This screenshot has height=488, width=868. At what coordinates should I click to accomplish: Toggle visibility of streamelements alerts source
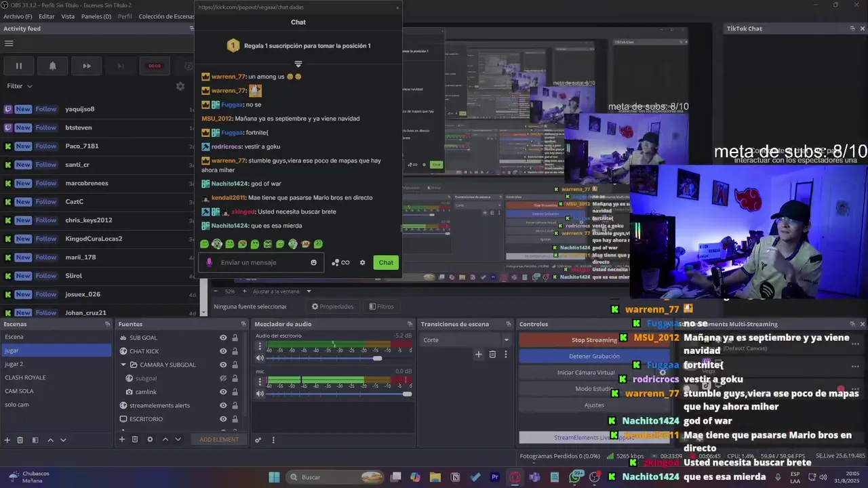point(223,405)
